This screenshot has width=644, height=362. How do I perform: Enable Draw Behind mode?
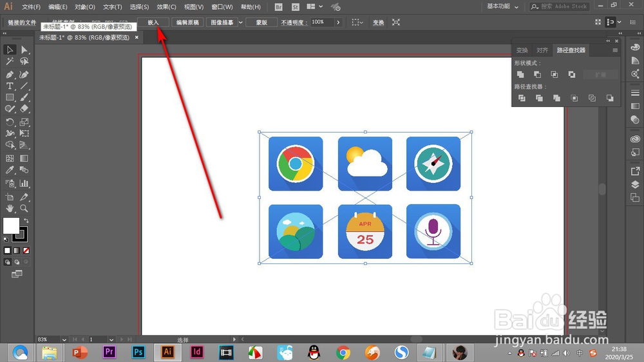17,262
